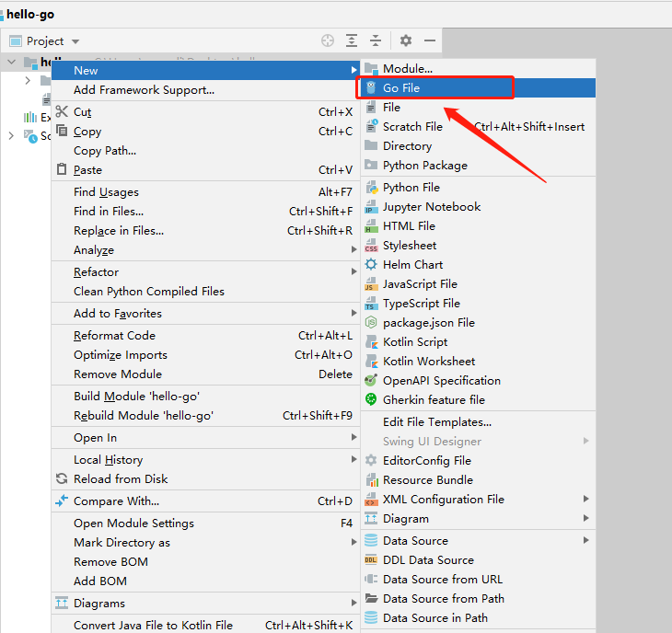Select Gherkin feature file option
This screenshot has width=672, height=633.
point(434,400)
